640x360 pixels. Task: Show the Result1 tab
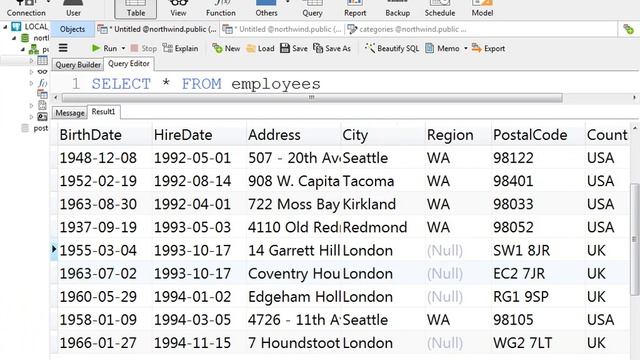pos(104,112)
